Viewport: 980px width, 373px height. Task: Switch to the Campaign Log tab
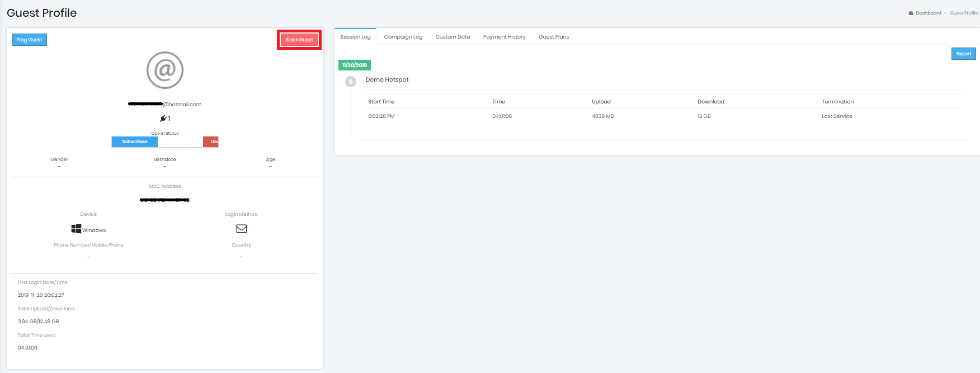pos(403,37)
